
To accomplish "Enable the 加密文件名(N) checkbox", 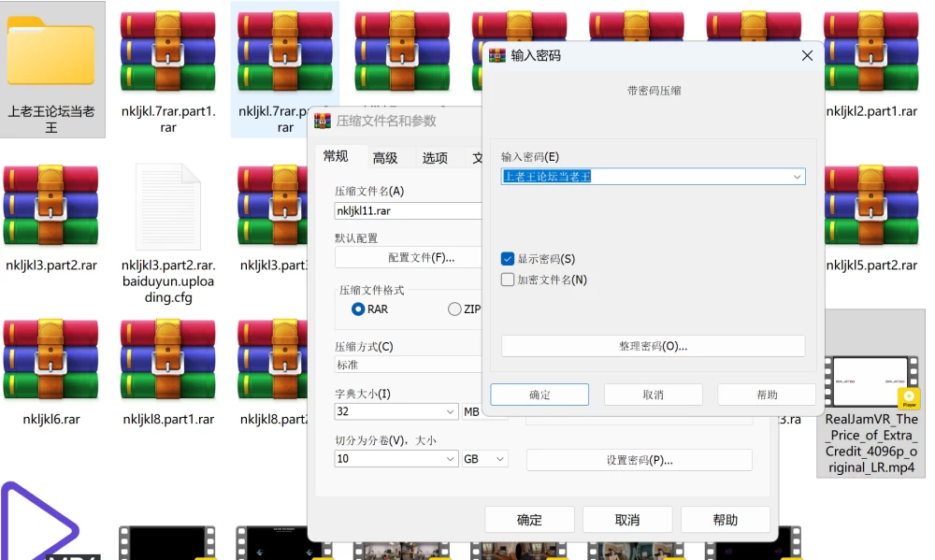I will tap(508, 280).
